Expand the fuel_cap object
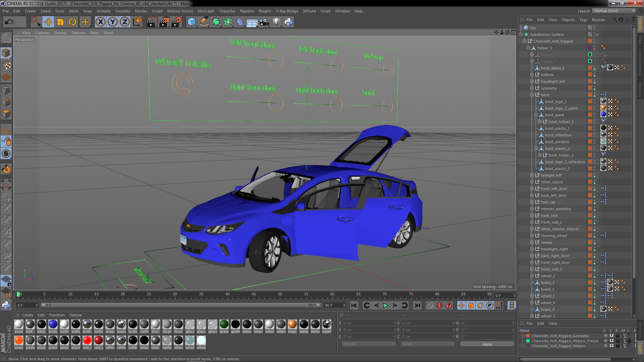This screenshot has width=644, height=362. (532, 202)
